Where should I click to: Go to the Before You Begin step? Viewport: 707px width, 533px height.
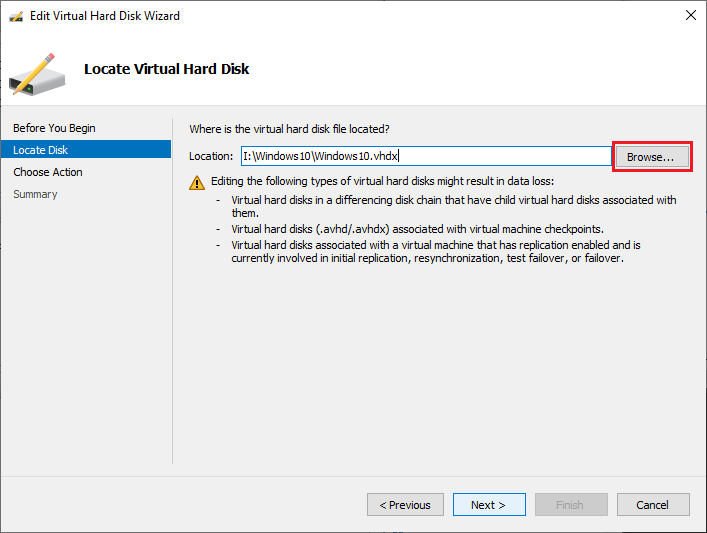pyautogui.click(x=54, y=128)
